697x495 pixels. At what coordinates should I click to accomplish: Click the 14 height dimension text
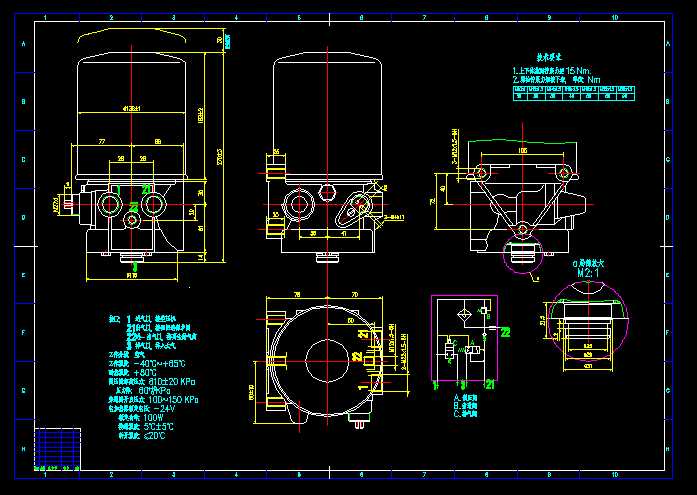point(200,257)
